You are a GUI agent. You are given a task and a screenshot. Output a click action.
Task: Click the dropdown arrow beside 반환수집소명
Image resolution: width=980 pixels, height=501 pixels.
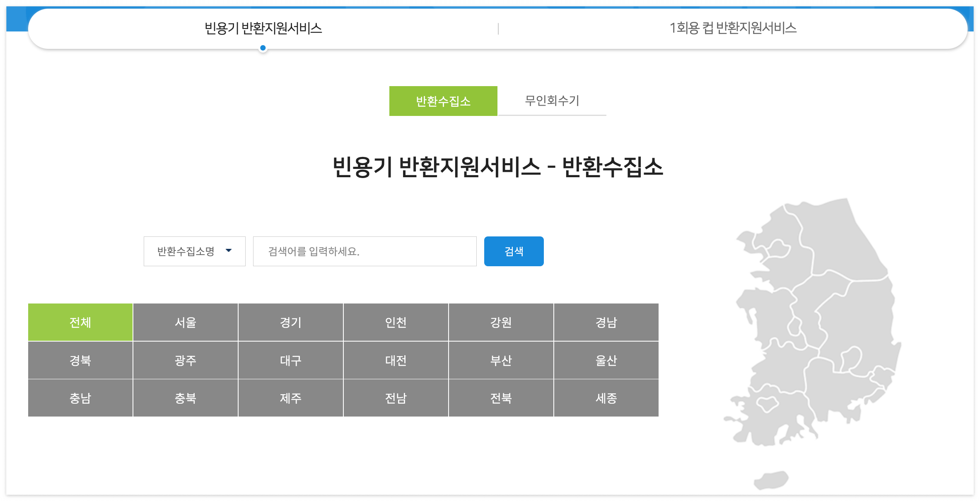point(229,250)
